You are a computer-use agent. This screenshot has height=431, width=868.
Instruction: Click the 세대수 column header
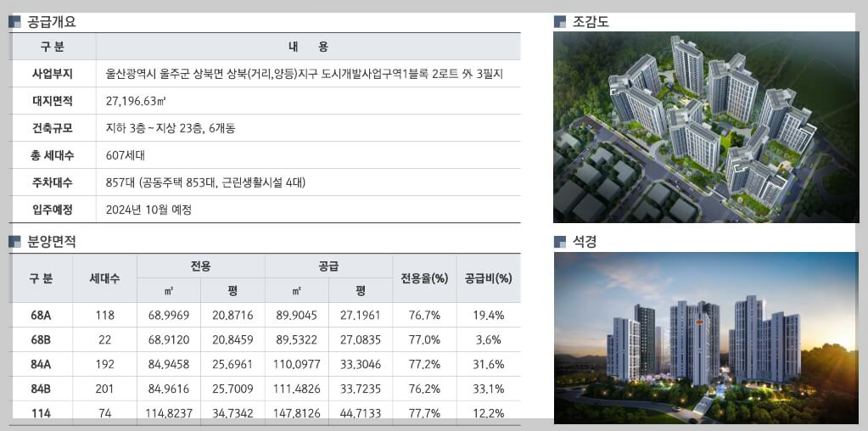[104, 278]
